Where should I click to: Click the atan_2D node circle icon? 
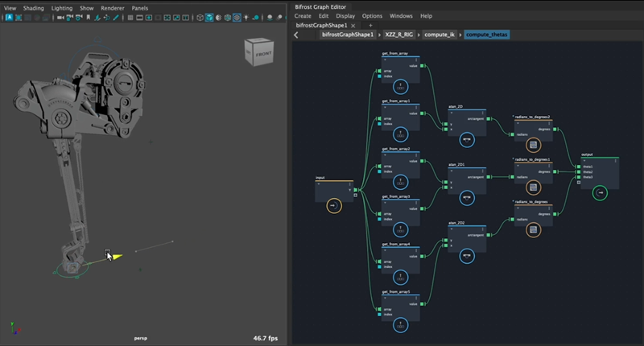click(x=467, y=140)
